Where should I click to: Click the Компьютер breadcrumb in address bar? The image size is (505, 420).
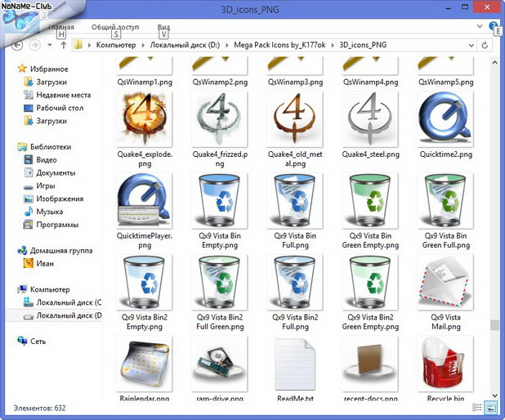(116, 44)
